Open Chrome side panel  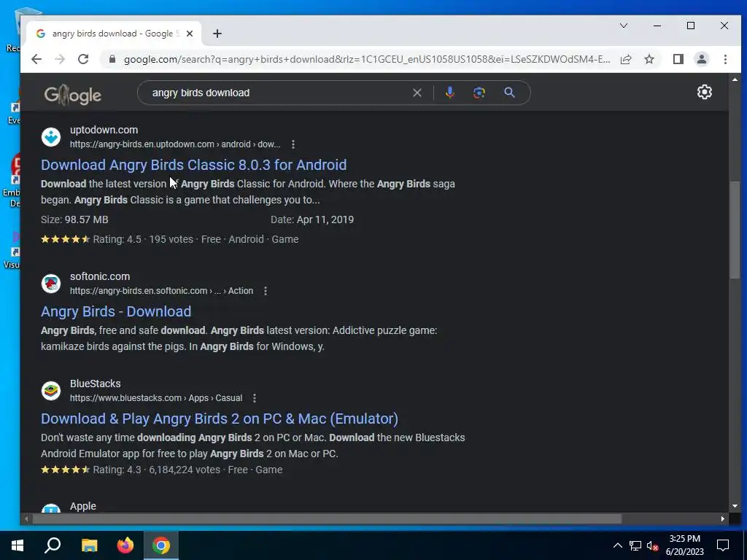tap(678, 59)
